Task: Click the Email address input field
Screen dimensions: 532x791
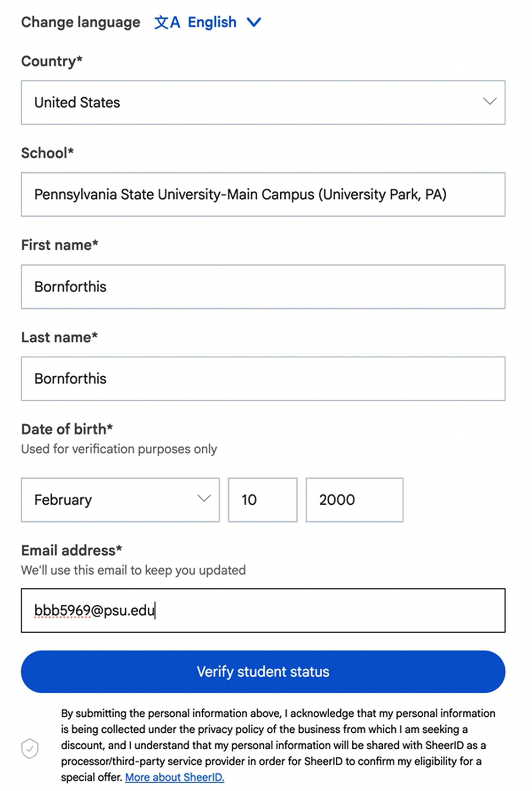Action: [x=263, y=610]
